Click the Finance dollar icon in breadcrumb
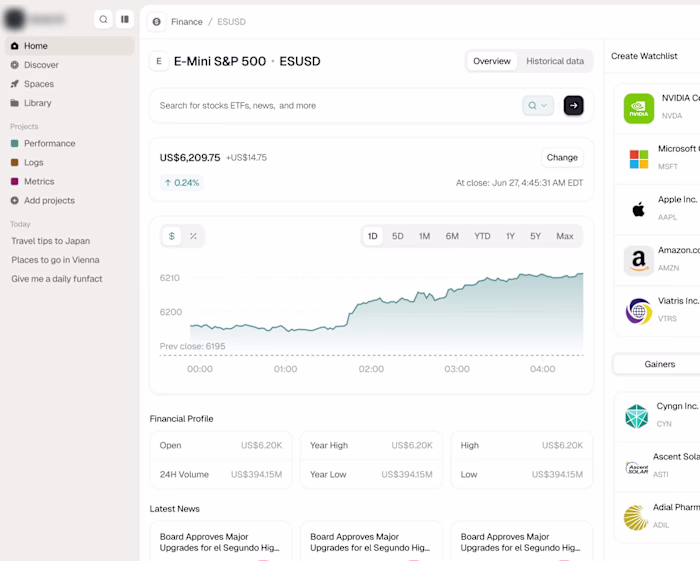The width and height of the screenshot is (700, 561). [157, 22]
